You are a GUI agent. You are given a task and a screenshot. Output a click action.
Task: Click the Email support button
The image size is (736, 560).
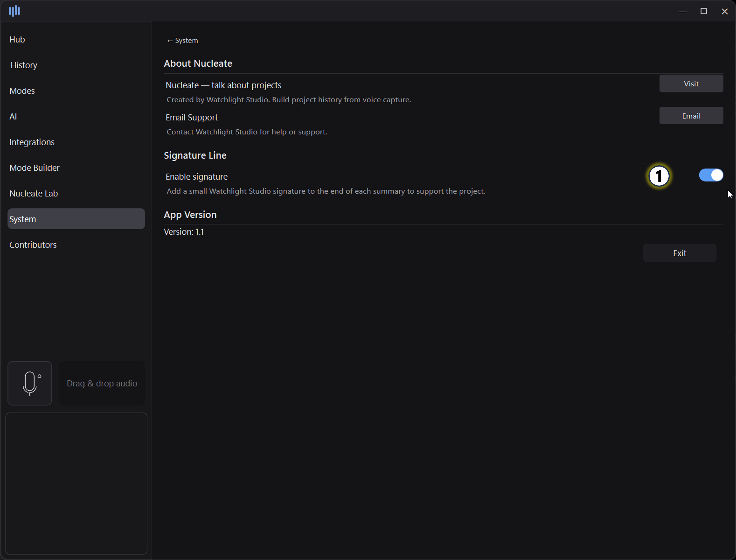click(691, 116)
